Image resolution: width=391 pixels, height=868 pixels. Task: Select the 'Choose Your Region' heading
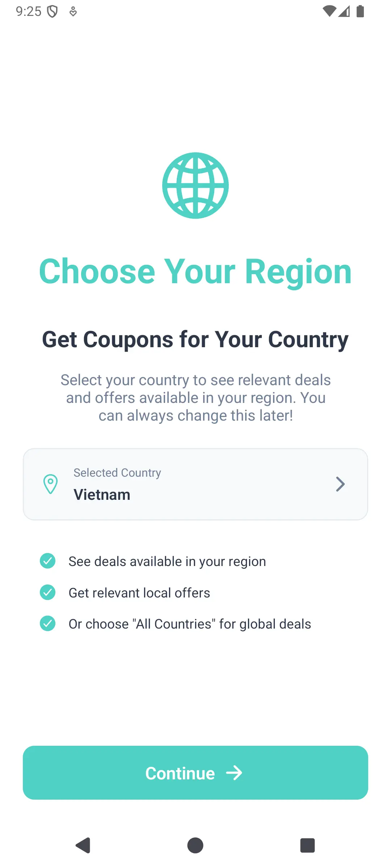(195, 271)
